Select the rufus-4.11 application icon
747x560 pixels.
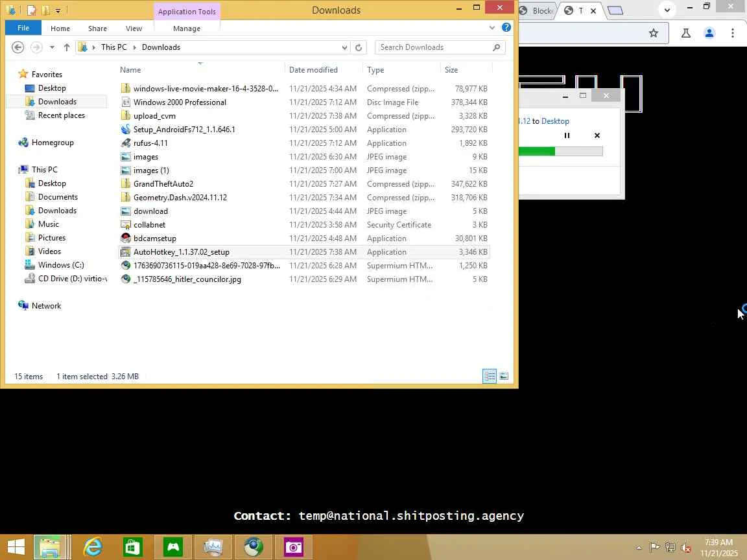click(126, 143)
